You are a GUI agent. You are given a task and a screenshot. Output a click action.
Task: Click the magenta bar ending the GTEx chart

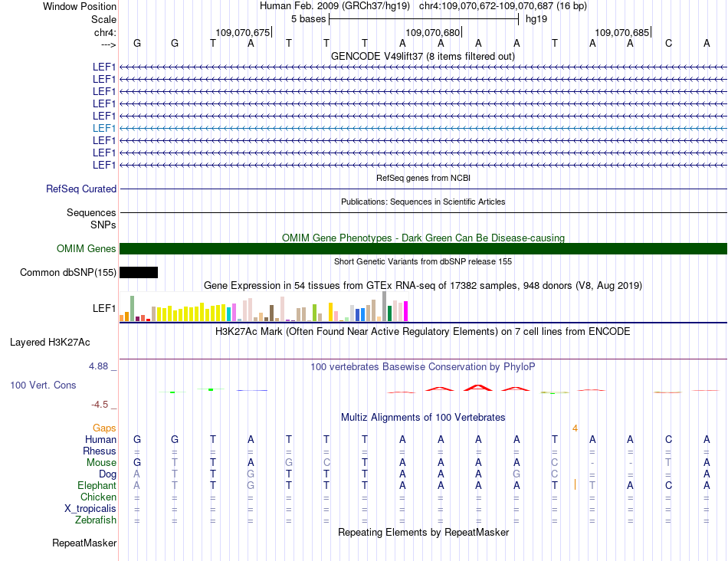406,311
